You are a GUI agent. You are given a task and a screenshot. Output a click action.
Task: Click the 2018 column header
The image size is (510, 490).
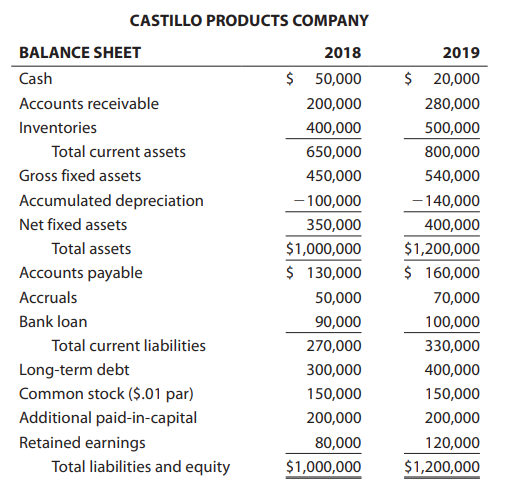pos(343,53)
